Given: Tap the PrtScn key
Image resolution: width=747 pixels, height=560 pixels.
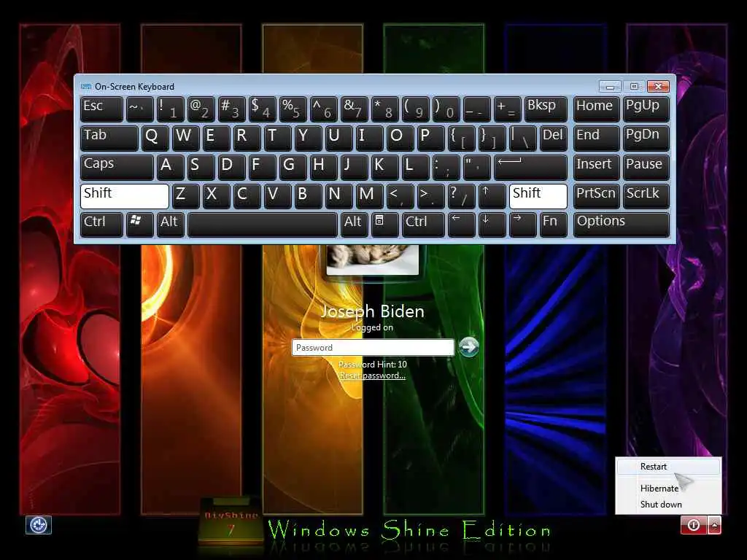Looking at the screenshot, I should pyautogui.click(x=597, y=195).
